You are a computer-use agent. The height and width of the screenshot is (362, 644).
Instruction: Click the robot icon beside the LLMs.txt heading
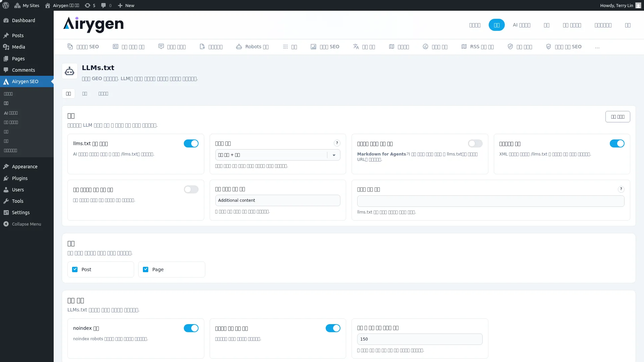click(x=69, y=71)
